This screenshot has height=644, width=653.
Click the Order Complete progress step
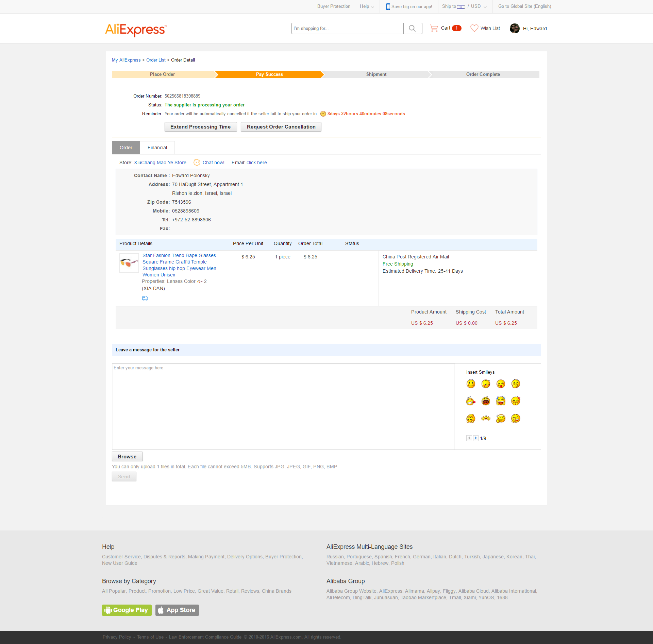pyautogui.click(x=483, y=74)
